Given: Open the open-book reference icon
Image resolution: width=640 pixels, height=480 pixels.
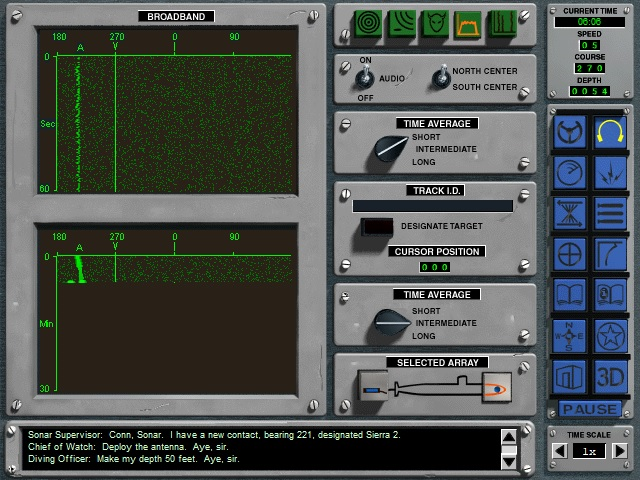Looking at the screenshot, I should tap(570, 295).
